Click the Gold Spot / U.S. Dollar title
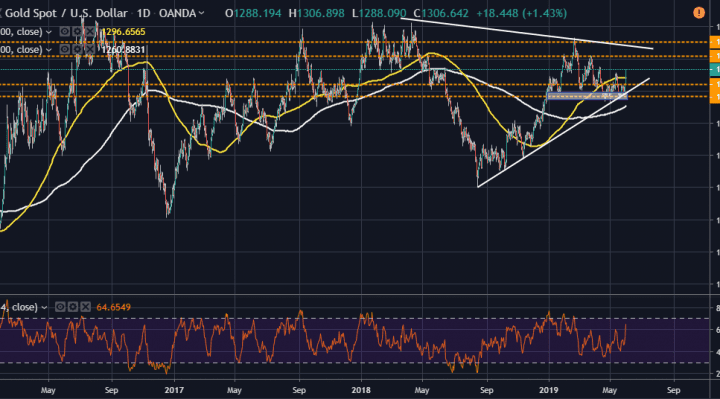This screenshot has height=399, width=720. coord(66,13)
